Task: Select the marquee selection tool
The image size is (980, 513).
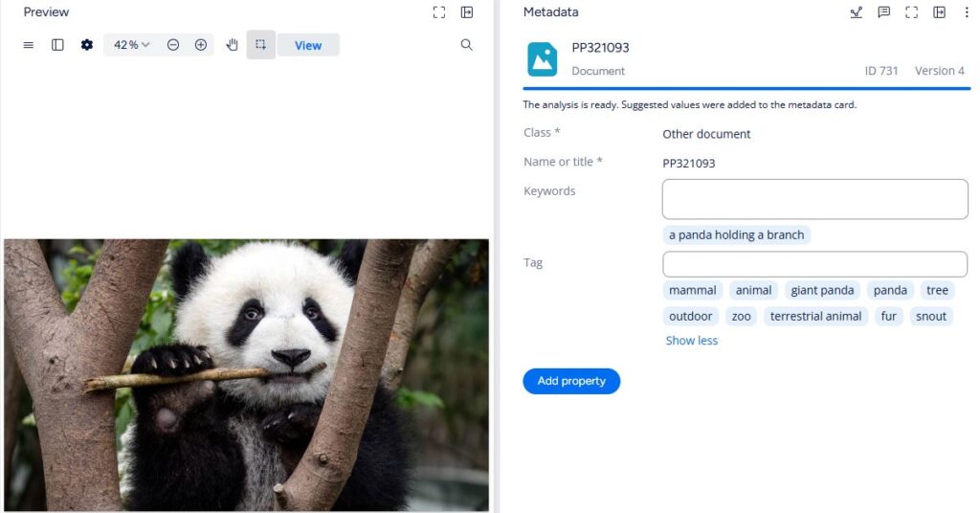Action: [x=260, y=45]
